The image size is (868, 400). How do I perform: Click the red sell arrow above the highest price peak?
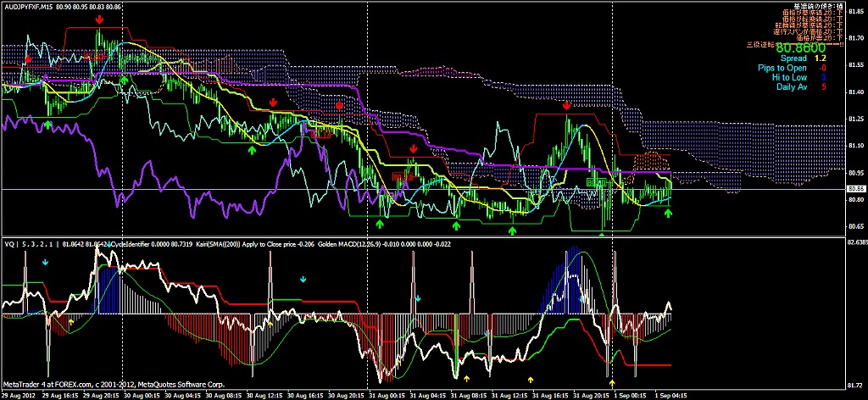pos(100,19)
